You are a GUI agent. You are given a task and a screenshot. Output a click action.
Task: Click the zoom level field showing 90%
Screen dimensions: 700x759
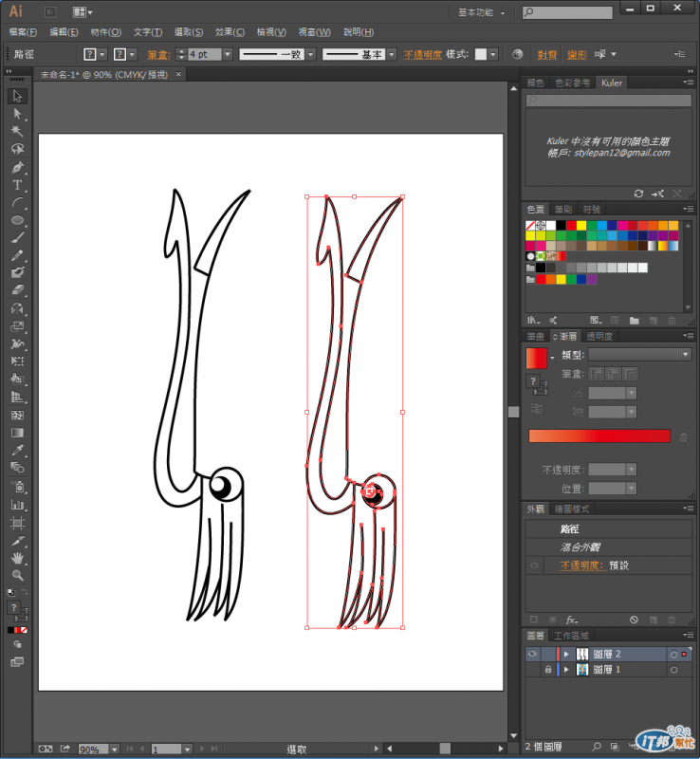coord(94,749)
